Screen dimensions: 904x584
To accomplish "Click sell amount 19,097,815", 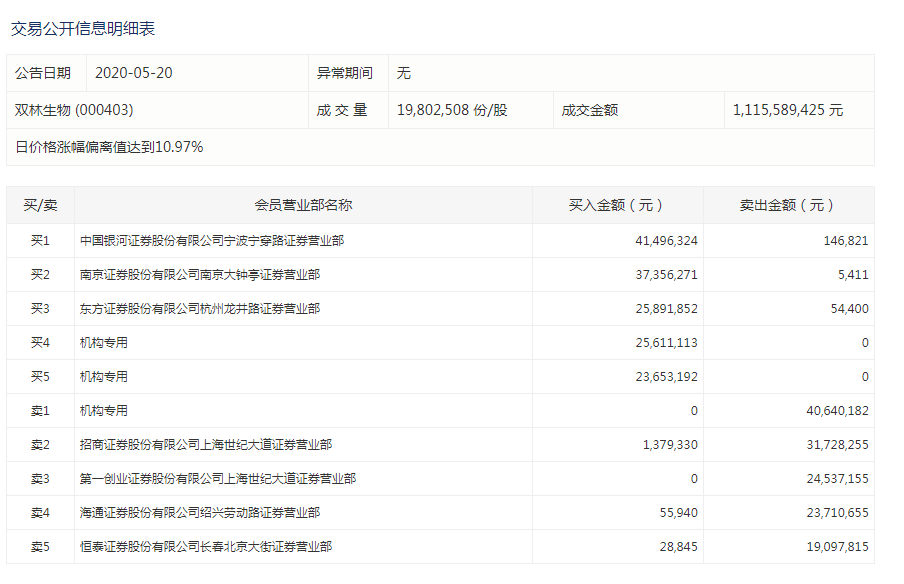I will point(837,547).
